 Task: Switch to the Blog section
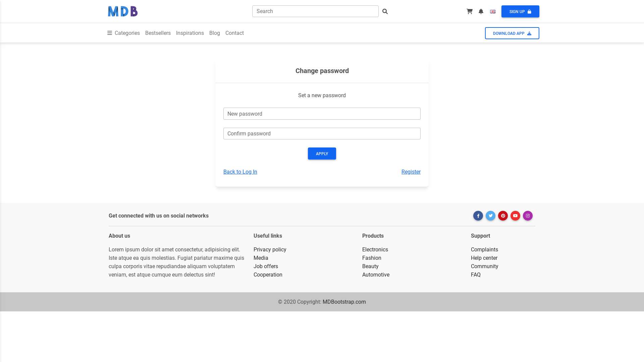(214, 33)
